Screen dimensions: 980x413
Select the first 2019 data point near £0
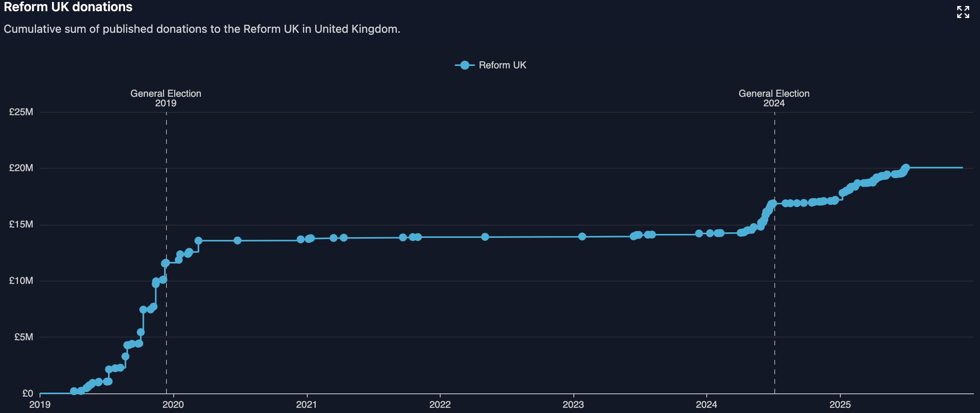click(74, 391)
